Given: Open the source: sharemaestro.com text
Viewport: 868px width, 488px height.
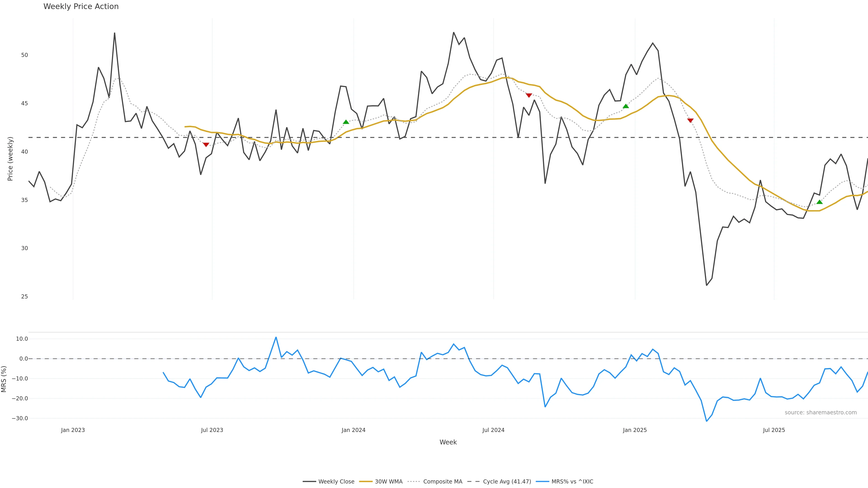Looking at the screenshot, I should coord(821,413).
